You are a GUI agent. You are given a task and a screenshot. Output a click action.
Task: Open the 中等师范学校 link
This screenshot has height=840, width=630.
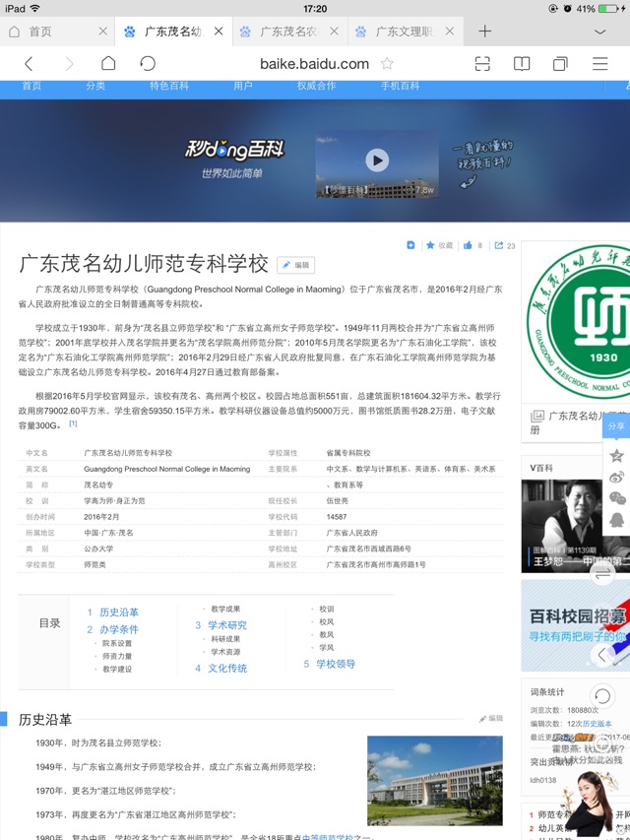click(x=328, y=837)
